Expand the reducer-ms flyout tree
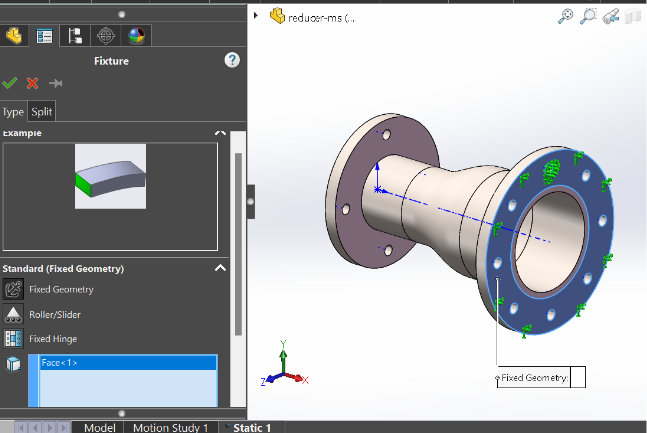Screen dimensions: 647x433 (256, 16)
